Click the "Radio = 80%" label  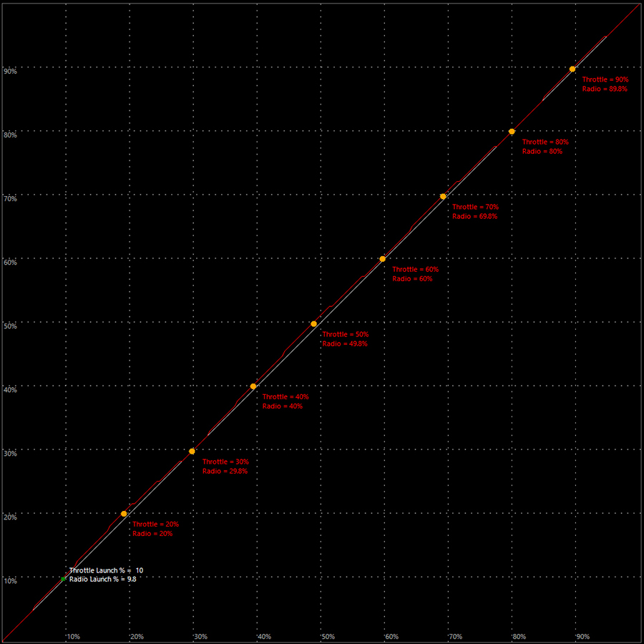tap(542, 152)
